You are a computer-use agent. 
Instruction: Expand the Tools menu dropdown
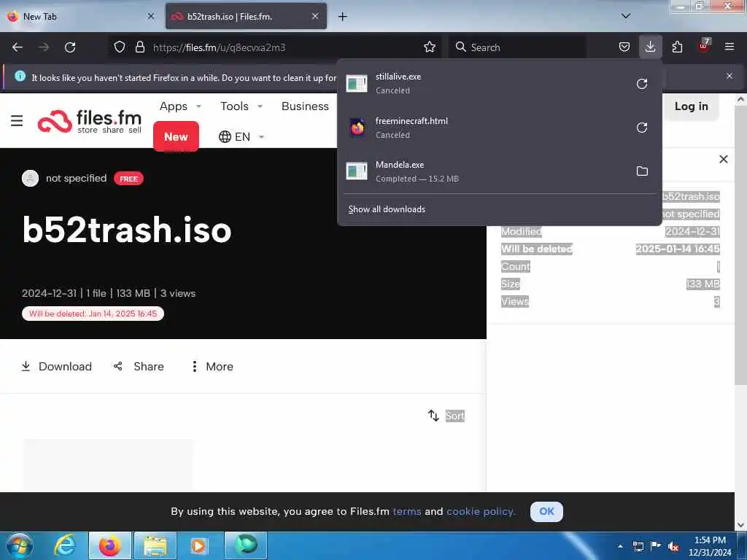tap(241, 106)
